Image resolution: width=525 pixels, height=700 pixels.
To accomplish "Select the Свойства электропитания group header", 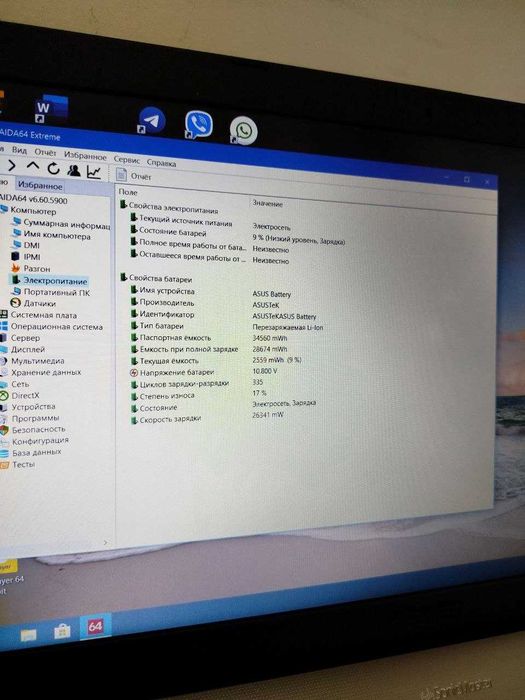I will click(169, 208).
